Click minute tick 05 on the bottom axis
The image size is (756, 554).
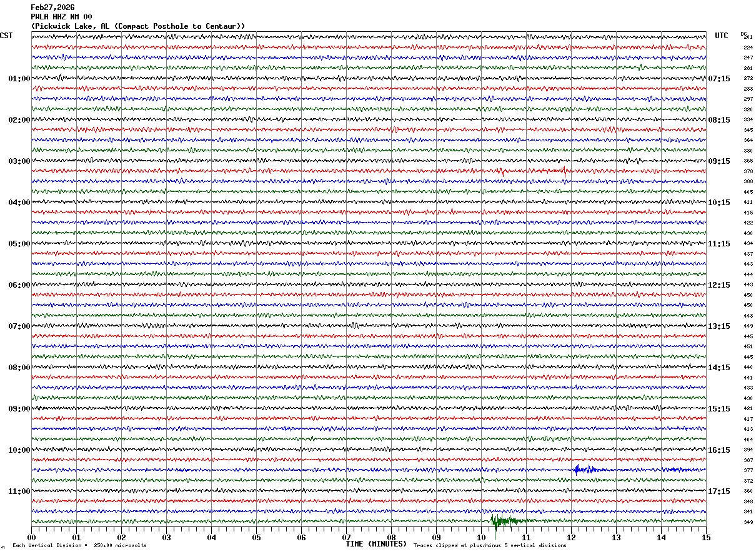click(x=256, y=537)
